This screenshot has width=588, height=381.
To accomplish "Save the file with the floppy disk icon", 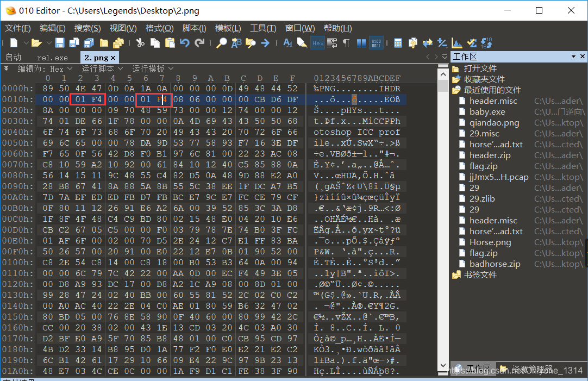I will (x=60, y=43).
